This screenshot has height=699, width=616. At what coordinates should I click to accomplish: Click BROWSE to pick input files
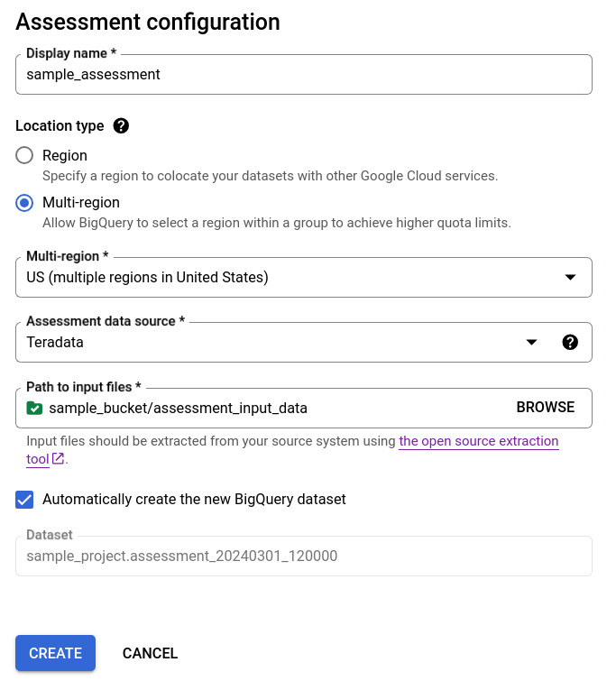545,408
